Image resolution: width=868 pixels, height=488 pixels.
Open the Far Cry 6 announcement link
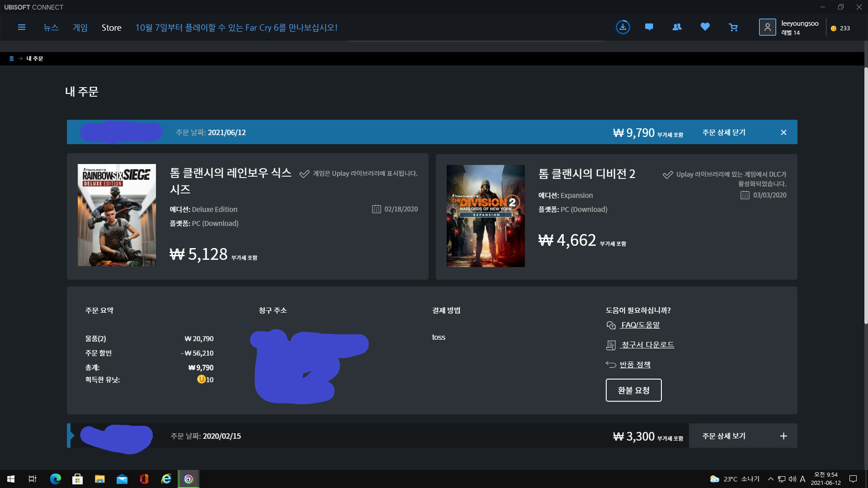(236, 28)
